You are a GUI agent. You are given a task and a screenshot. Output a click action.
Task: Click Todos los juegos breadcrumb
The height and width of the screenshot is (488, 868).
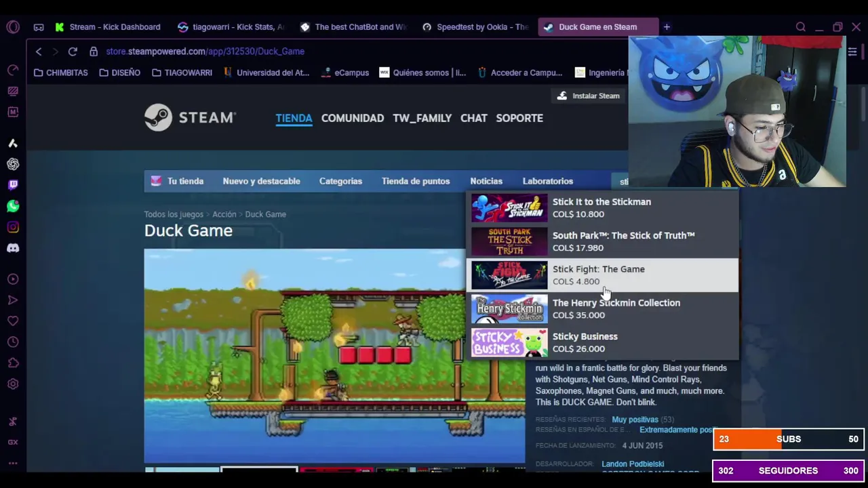pos(174,214)
